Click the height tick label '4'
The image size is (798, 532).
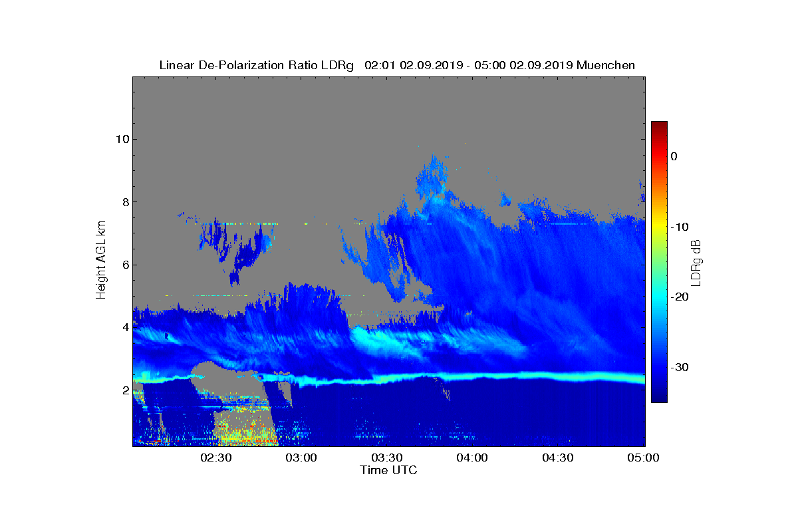(x=124, y=327)
